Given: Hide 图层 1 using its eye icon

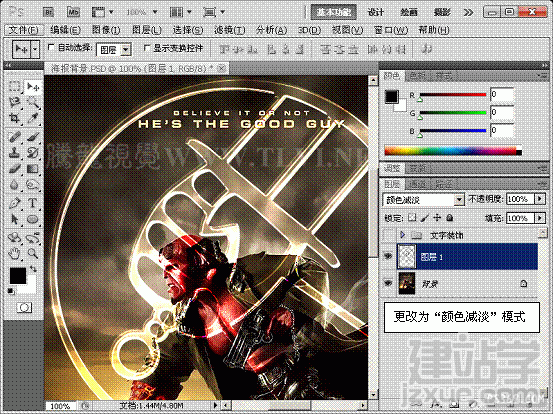Looking at the screenshot, I should click(x=388, y=256).
